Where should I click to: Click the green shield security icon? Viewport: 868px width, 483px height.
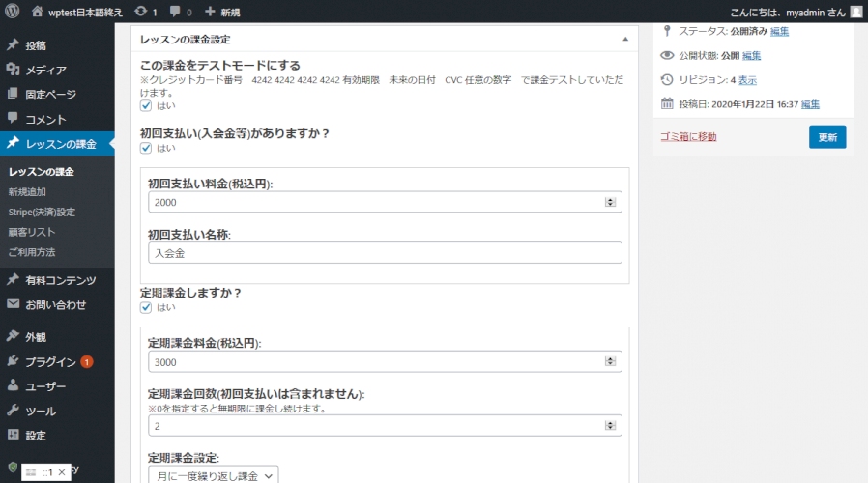pos(13,467)
